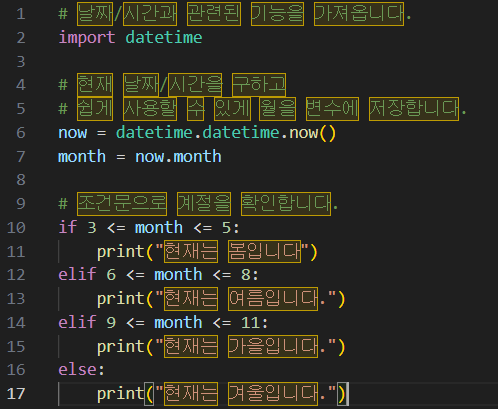Viewport: 498px width, 409px height.
Task: Click 'elif' keyword on line 14
Action: tap(77, 322)
